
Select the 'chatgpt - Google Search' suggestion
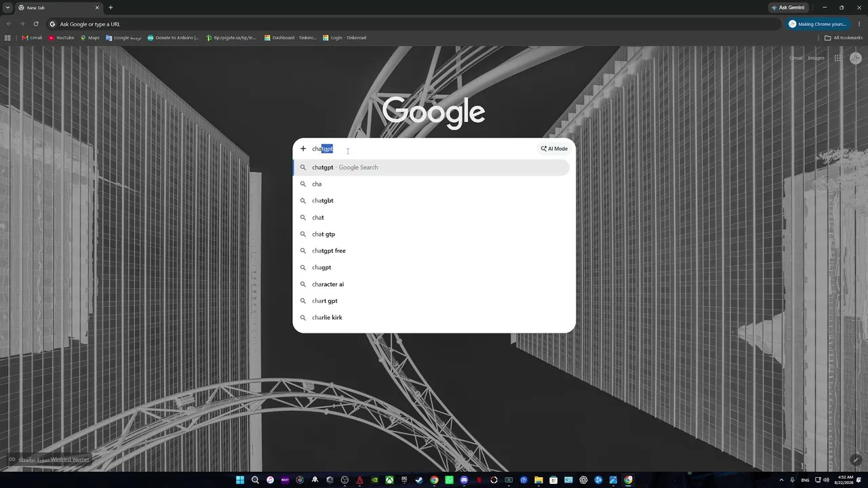tap(431, 167)
